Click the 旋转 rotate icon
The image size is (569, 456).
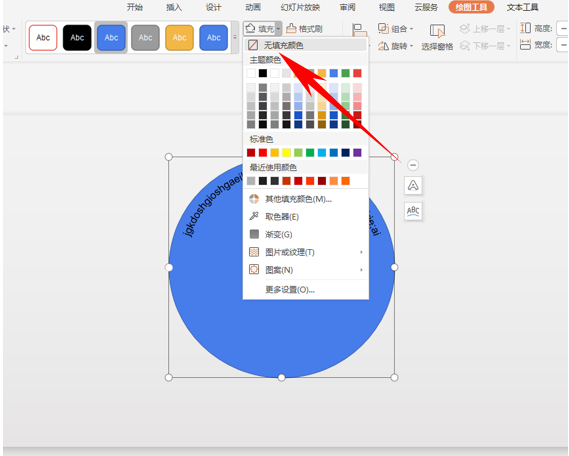(x=383, y=46)
